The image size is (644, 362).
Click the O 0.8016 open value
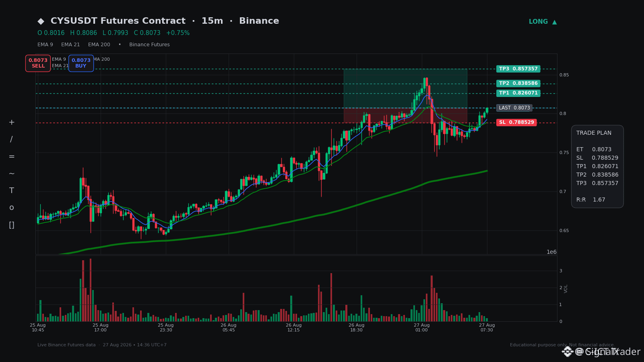pos(51,33)
